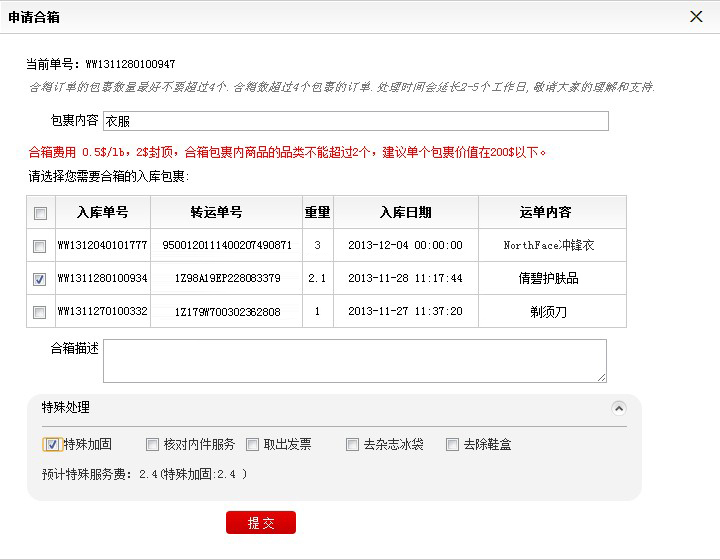Collapse the 特殊处理 section

tap(619, 408)
